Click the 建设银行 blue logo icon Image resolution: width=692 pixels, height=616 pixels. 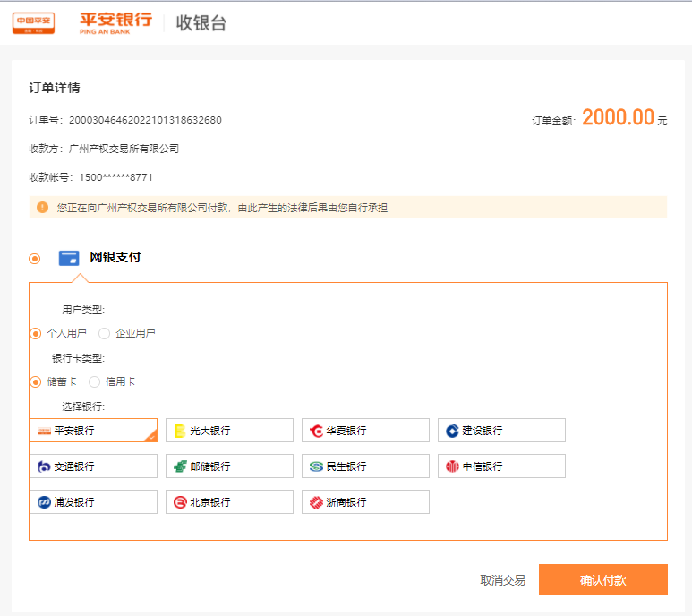click(x=452, y=431)
